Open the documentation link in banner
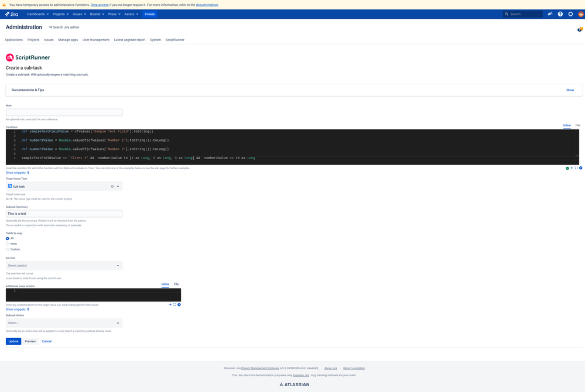The height and width of the screenshot is (392, 585). pos(207,5)
